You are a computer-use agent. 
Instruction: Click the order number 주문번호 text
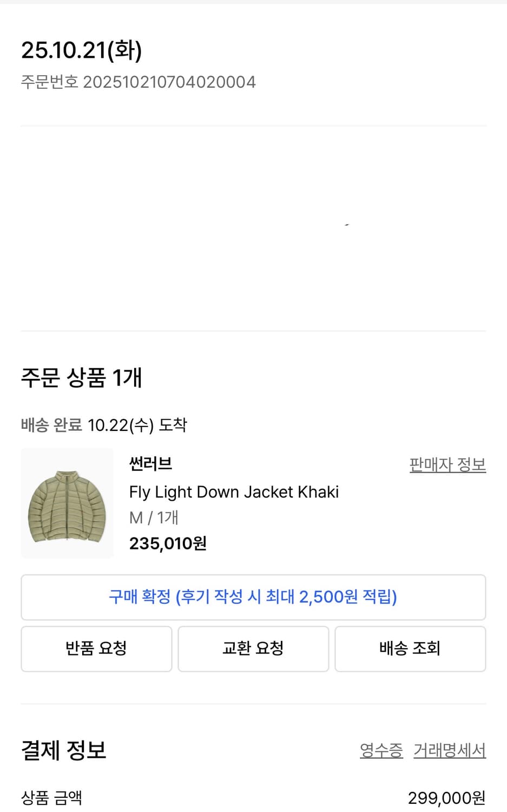tap(138, 82)
